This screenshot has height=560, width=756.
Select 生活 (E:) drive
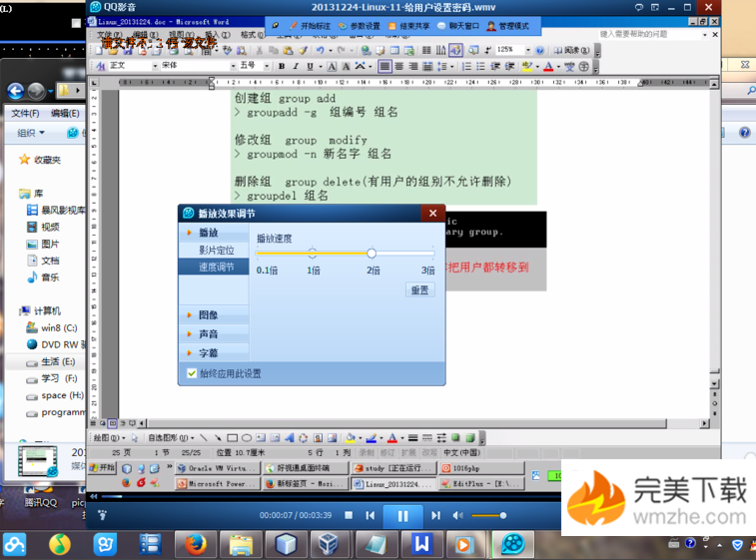(51, 361)
